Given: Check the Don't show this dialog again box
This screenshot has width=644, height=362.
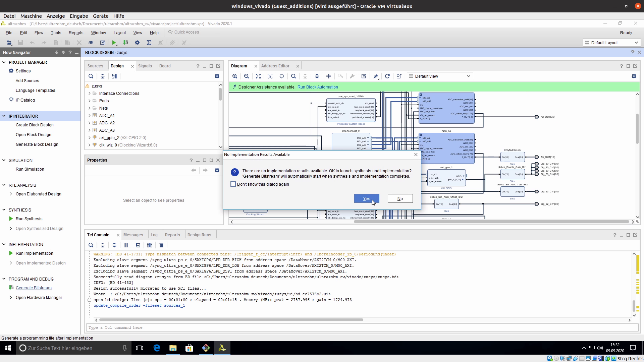Looking at the screenshot, I should click(x=233, y=184).
